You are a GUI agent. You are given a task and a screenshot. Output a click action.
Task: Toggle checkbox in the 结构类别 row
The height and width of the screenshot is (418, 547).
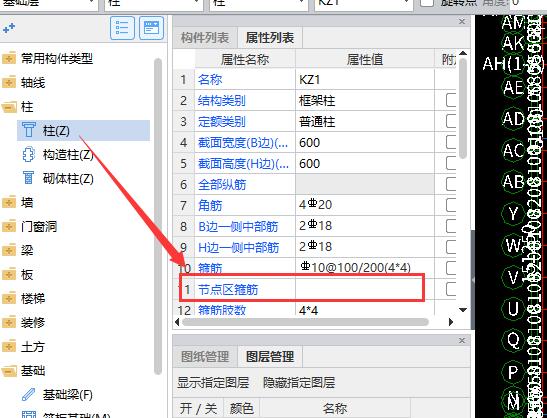(451, 100)
